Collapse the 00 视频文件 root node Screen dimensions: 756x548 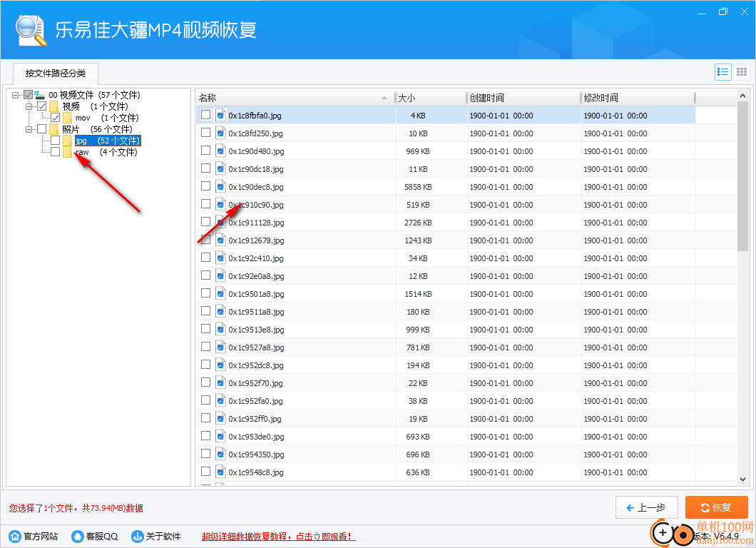(16, 95)
